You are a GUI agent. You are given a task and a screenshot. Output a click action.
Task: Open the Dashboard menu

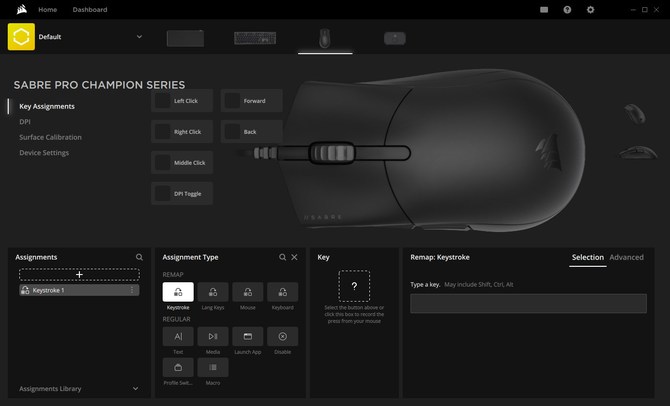[x=90, y=9]
